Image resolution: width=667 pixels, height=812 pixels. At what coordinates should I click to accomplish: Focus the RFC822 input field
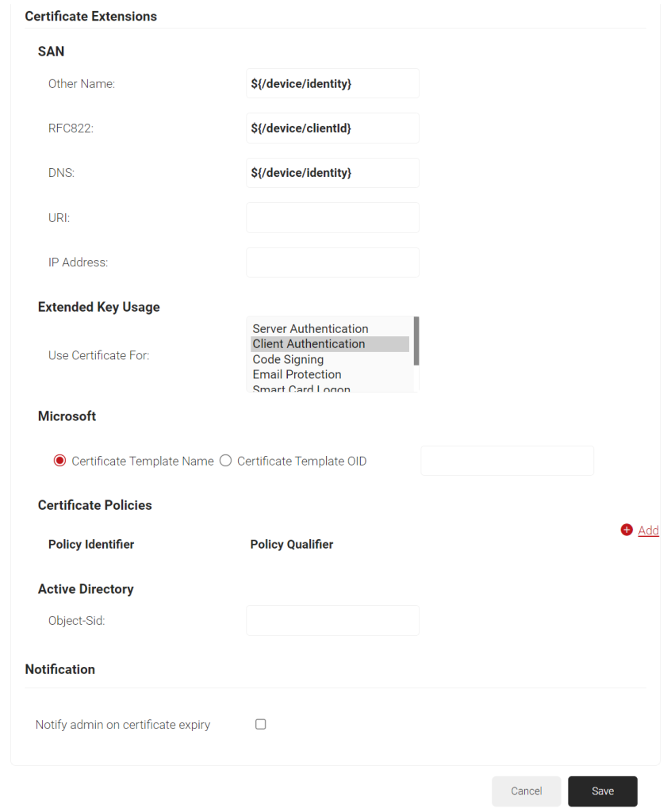pos(332,128)
